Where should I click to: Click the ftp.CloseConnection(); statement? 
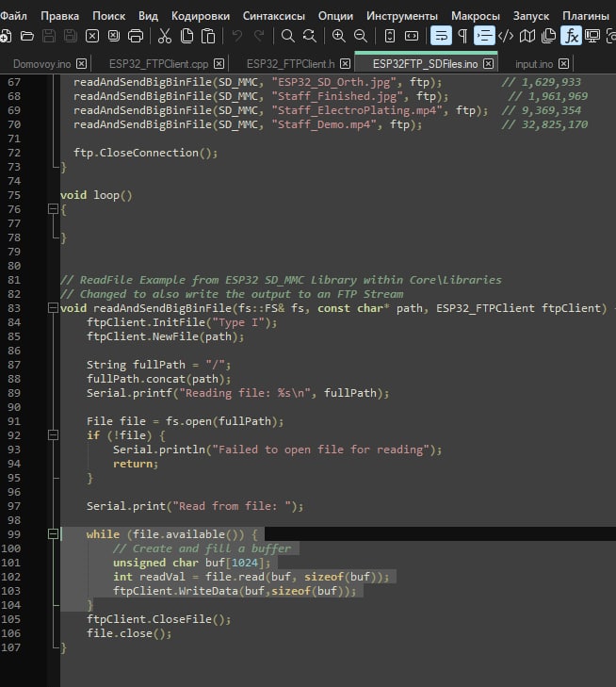(x=145, y=153)
